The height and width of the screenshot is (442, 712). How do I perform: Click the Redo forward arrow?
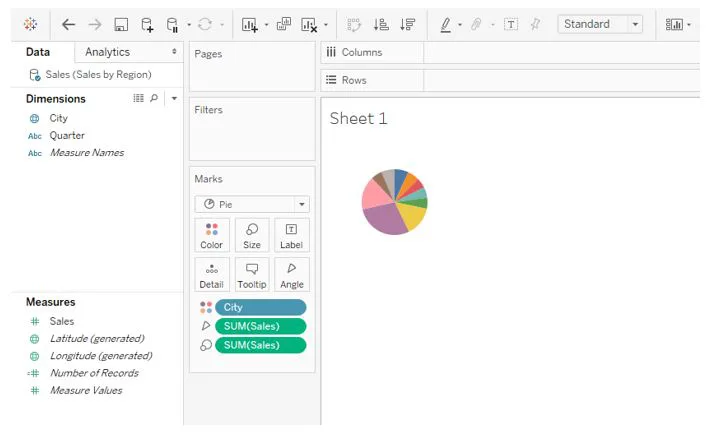coord(95,24)
